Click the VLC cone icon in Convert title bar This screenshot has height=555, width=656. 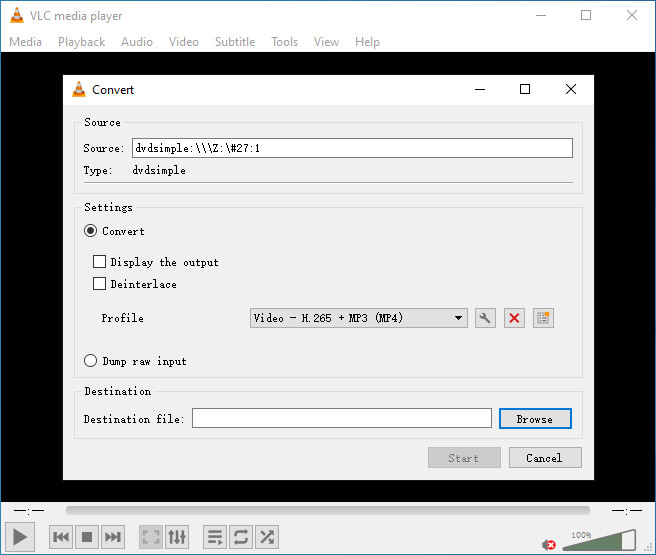tap(79, 90)
